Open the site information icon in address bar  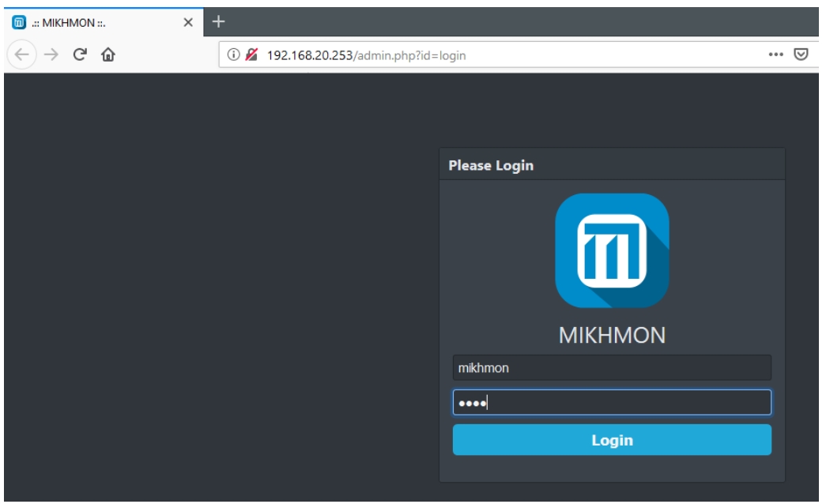click(233, 55)
